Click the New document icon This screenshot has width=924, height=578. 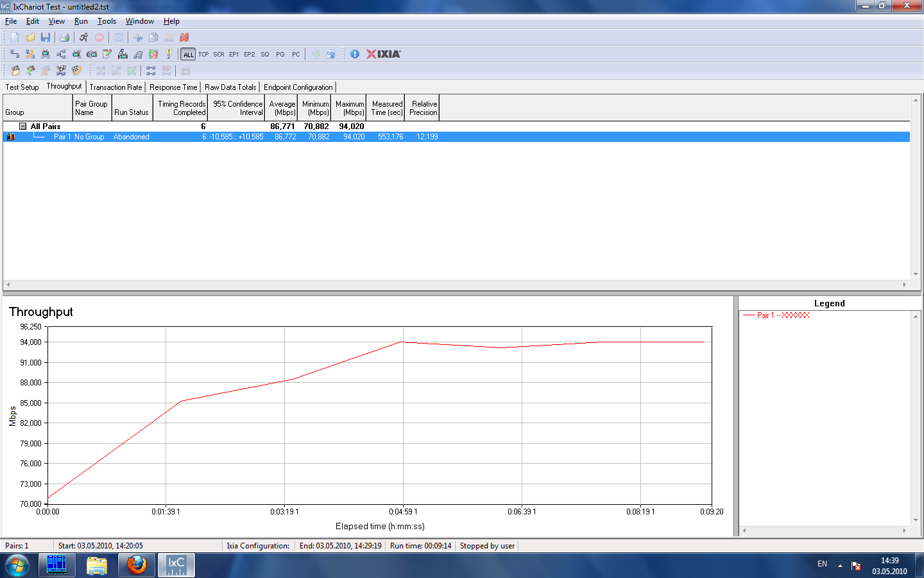pyautogui.click(x=15, y=37)
